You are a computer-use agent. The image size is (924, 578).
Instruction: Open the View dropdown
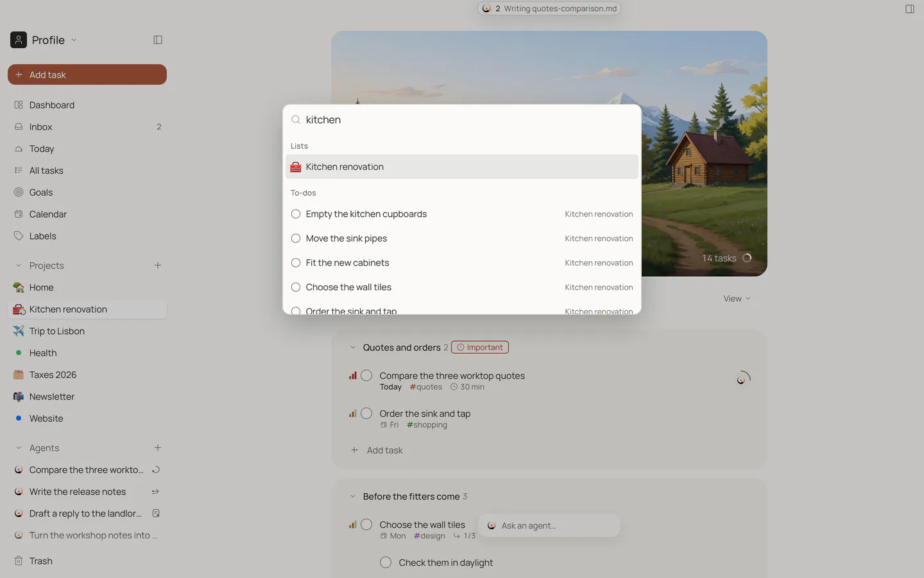737,299
